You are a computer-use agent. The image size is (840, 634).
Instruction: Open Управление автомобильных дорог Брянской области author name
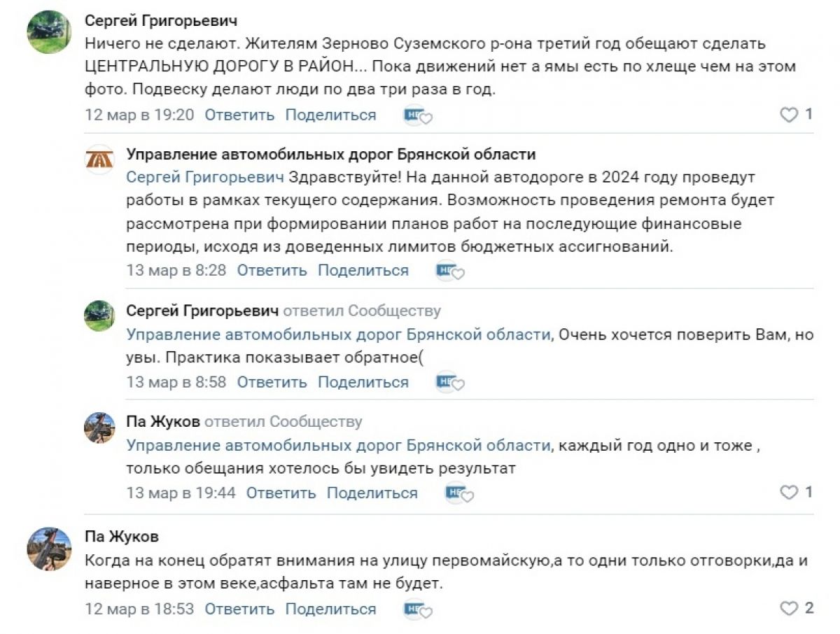click(330, 154)
